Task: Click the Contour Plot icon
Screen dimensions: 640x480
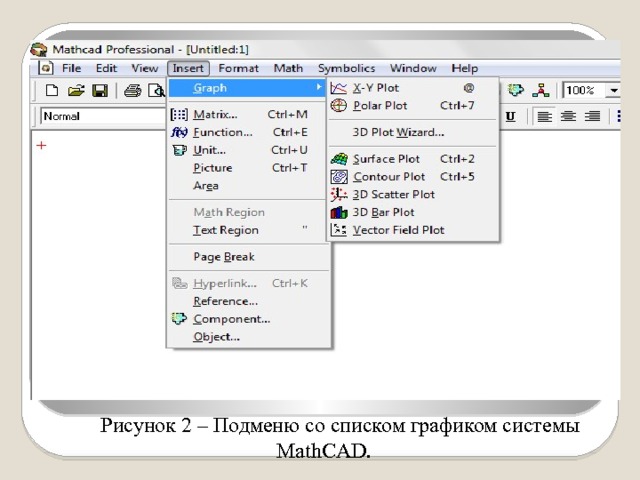Action: [339, 177]
